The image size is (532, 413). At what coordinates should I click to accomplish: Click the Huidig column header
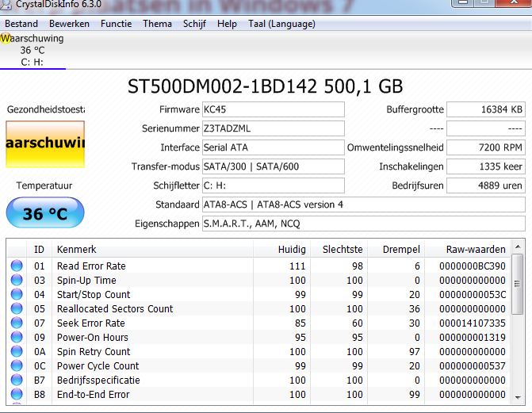[281, 250]
